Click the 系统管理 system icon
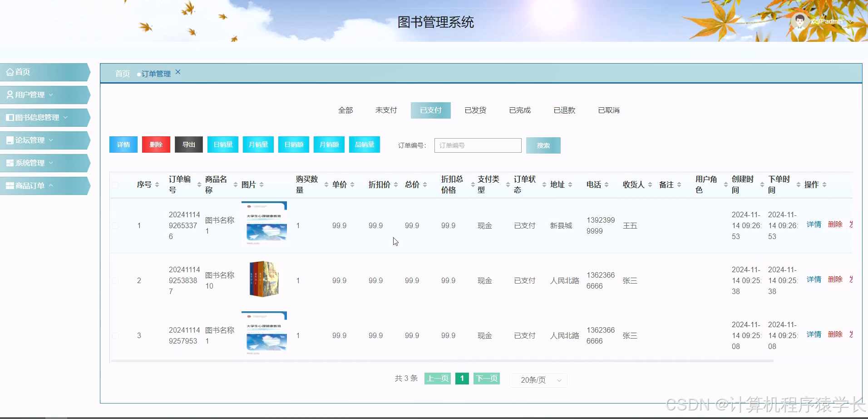The width and height of the screenshot is (868, 419). point(10,163)
